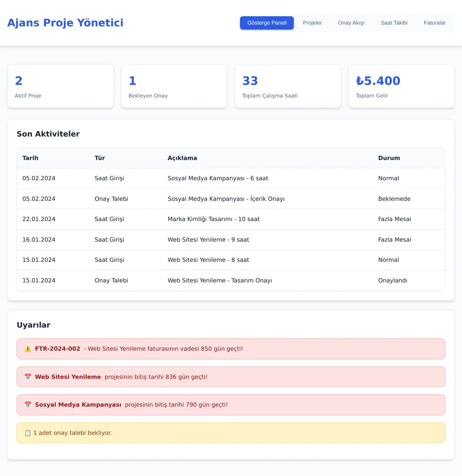Select the Aktif Proje stat card
This screenshot has height=476, width=462.
[60, 86]
